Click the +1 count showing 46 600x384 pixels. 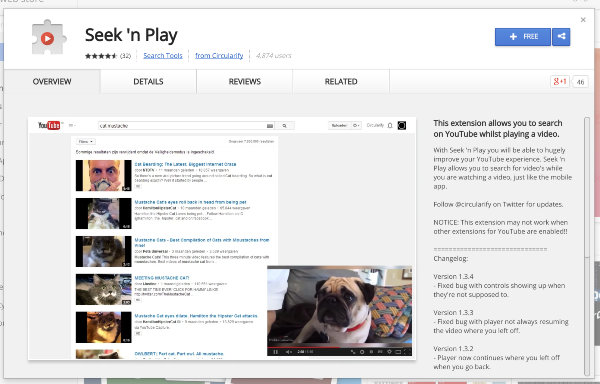580,82
